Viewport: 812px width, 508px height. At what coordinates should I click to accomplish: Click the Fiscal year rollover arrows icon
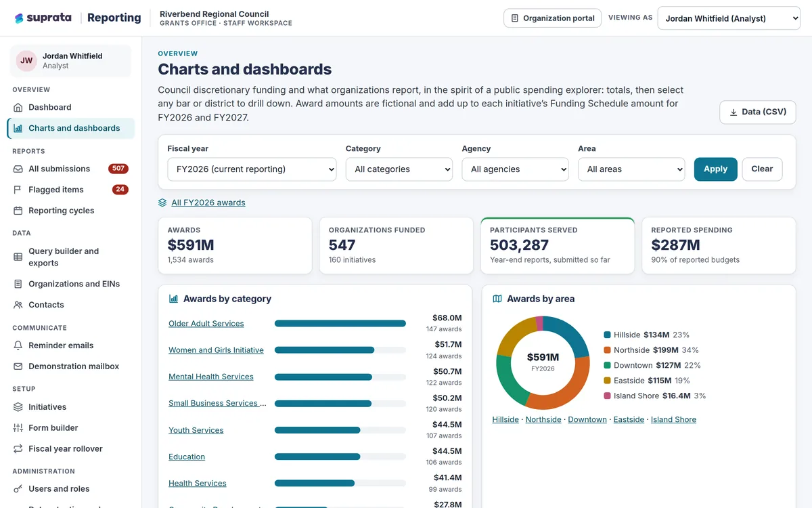point(18,448)
